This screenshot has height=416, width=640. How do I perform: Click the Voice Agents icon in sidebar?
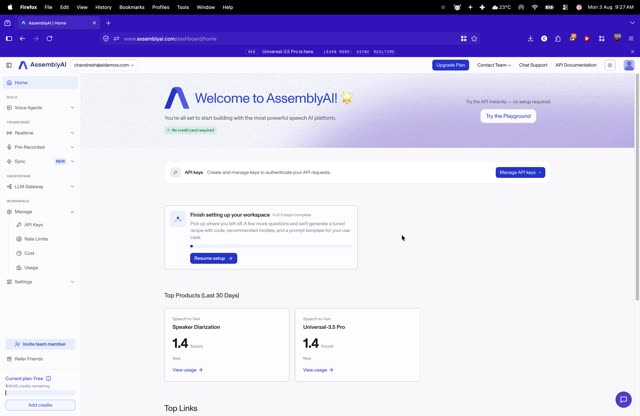click(x=9, y=108)
